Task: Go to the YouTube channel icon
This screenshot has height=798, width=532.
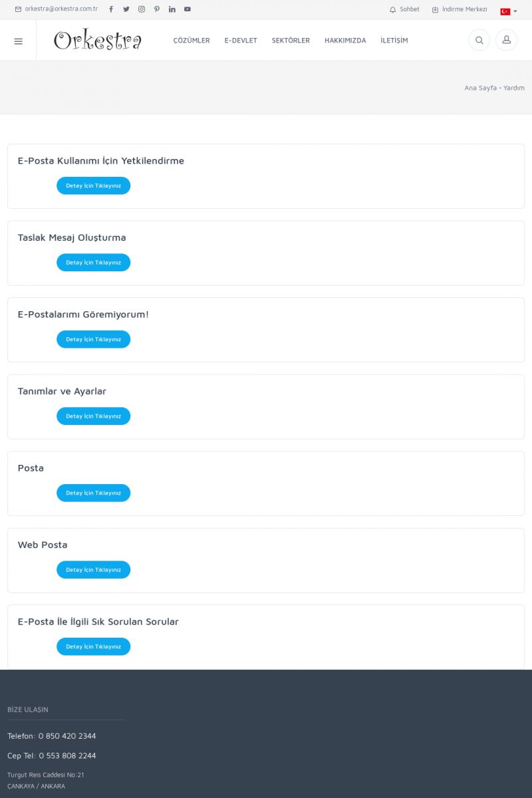Action: click(188, 9)
